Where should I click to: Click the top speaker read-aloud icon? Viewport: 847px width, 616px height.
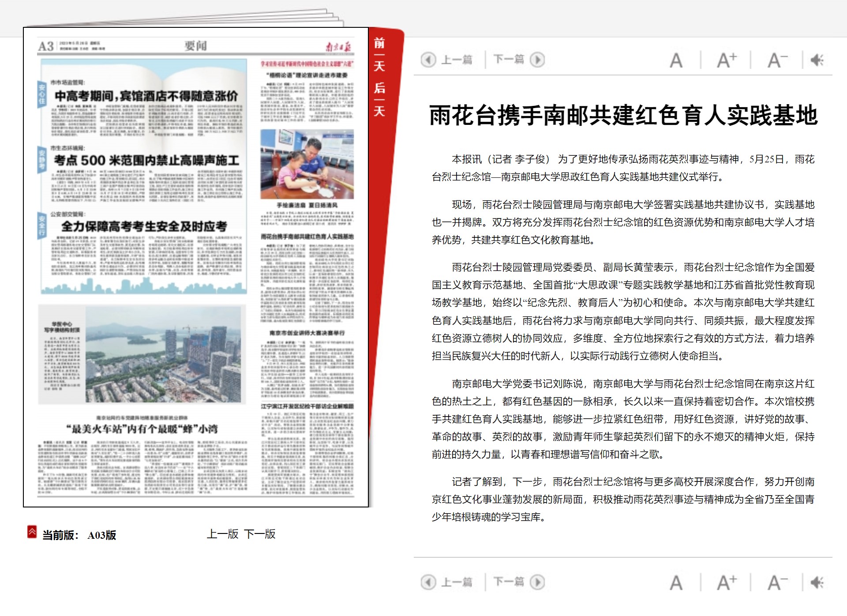[817, 60]
